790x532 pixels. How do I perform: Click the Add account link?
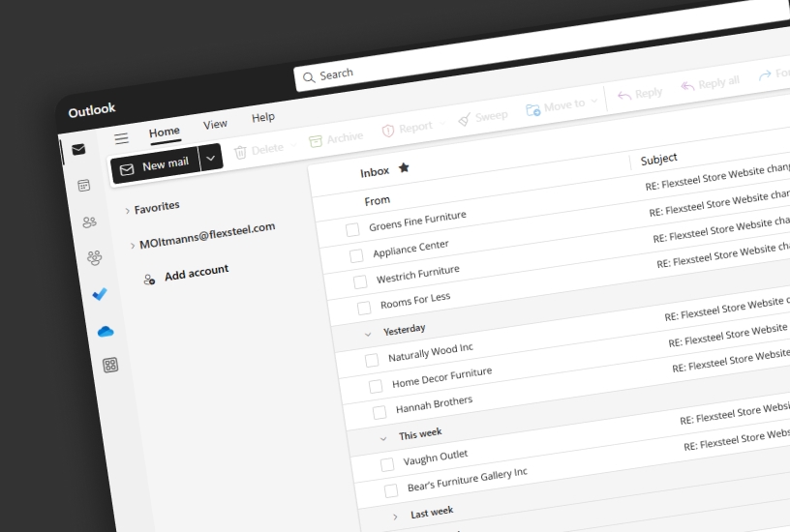[x=197, y=273]
